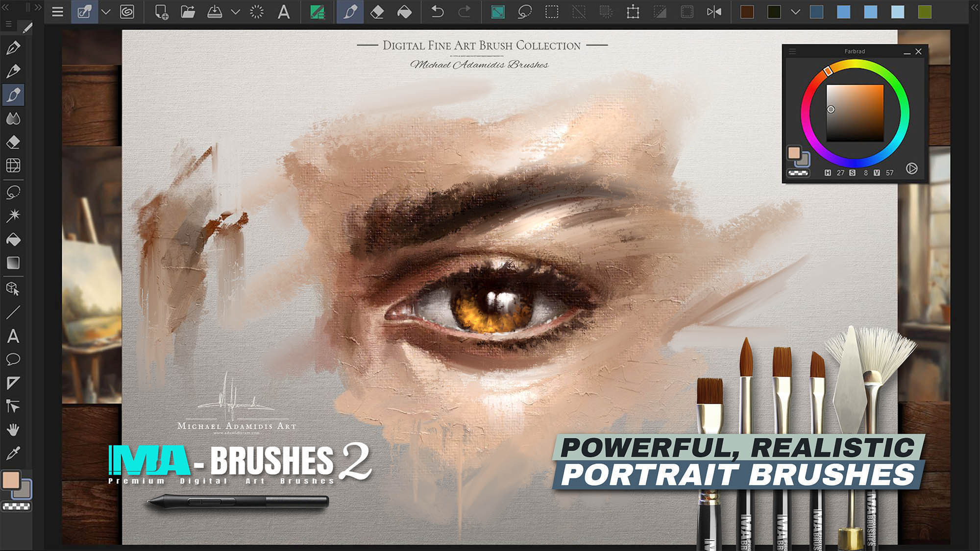
Task: Click the V value 57 field
Action: point(889,173)
